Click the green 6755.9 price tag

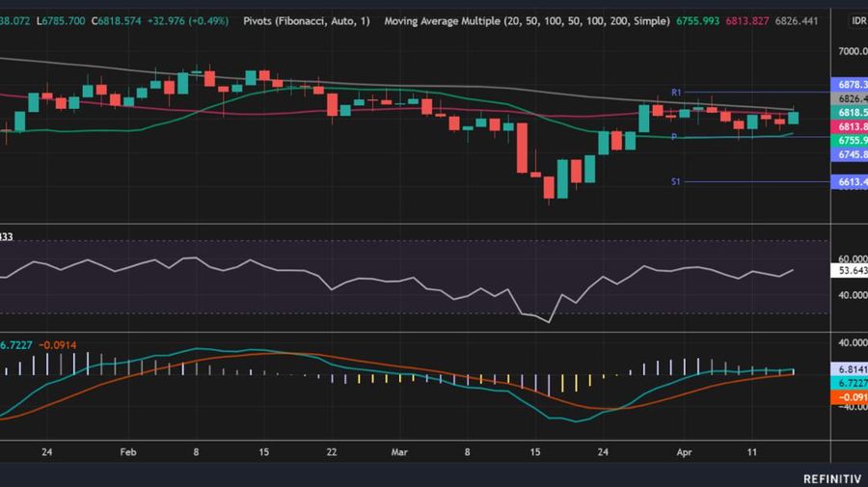coord(850,141)
